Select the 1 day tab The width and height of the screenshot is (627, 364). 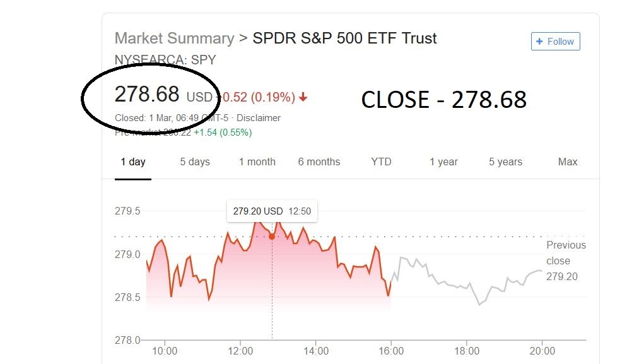tap(133, 162)
